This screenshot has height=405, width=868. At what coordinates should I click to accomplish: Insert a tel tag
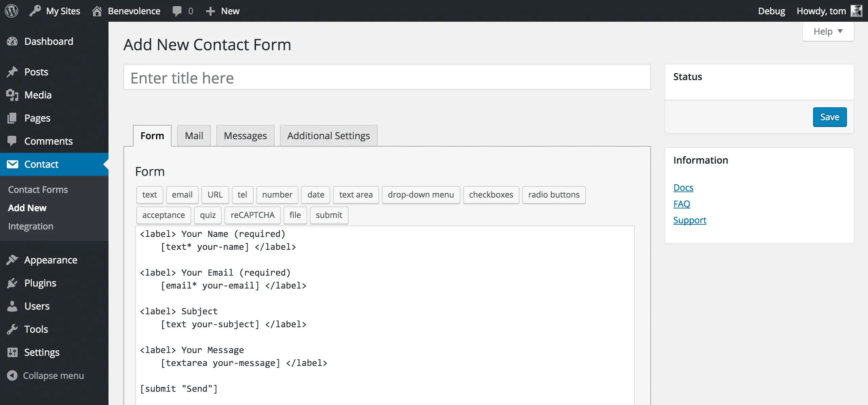(x=242, y=195)
